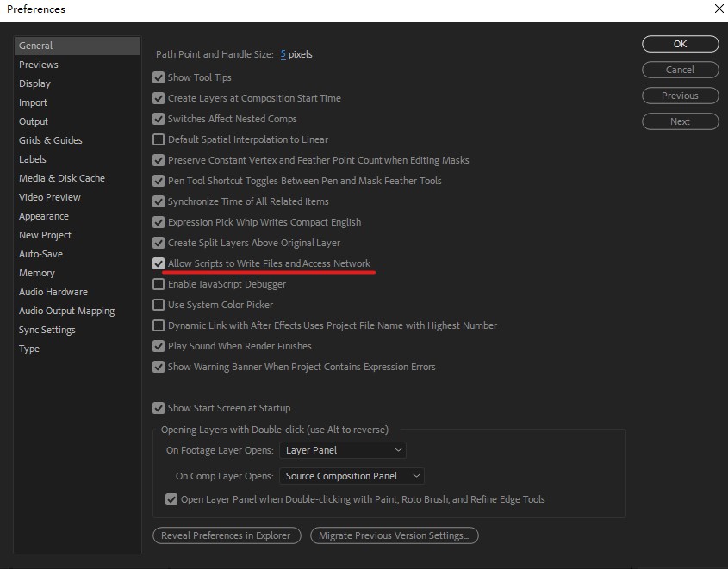This screenshot has width=728, height=569.
Task: Close the Preferences dialog window
Action: click(x=719, y=9)
